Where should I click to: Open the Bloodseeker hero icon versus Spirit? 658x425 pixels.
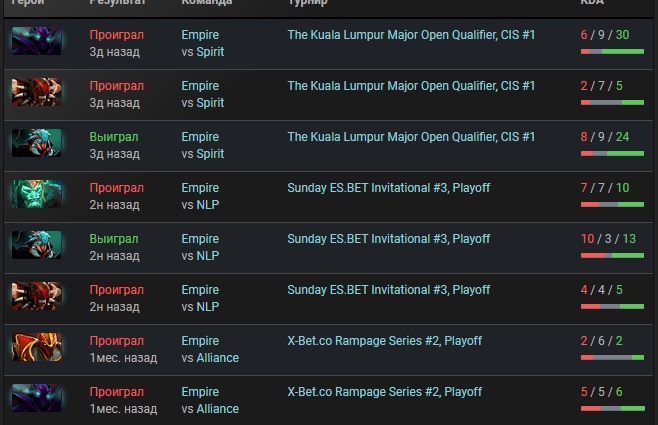click(37, 92)
